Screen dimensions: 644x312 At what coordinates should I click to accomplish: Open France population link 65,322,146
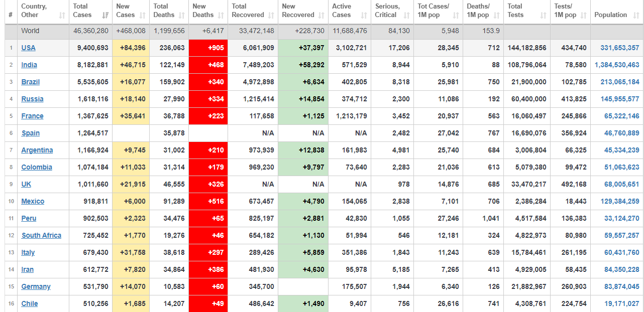(x=622, y=116)
